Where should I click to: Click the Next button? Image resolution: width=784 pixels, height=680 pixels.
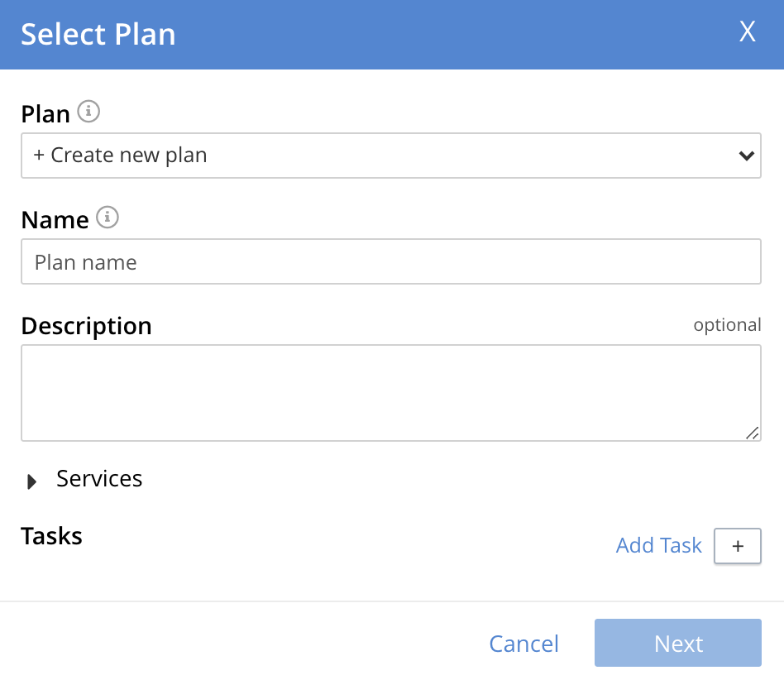[x=677, y=643]
